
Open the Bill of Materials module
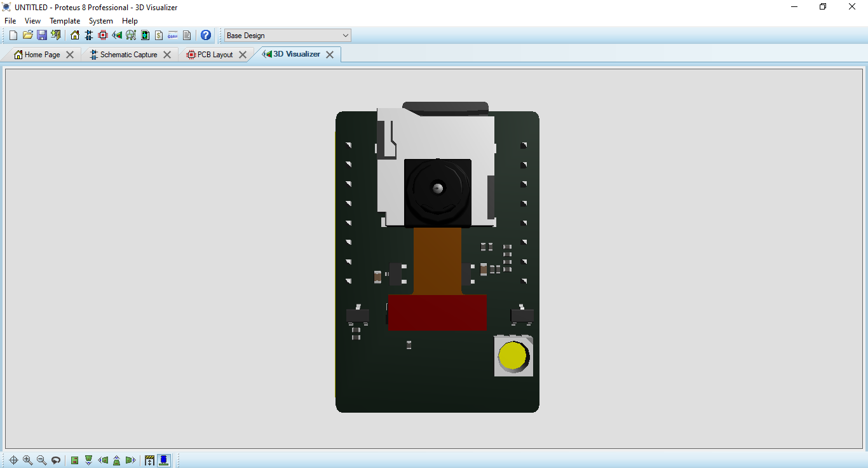click(x=158, y=35)
